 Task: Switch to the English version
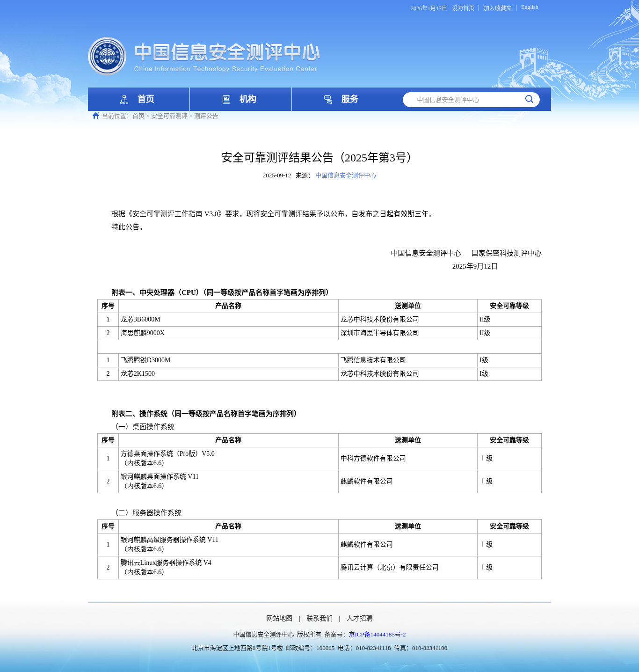point(530,7)
